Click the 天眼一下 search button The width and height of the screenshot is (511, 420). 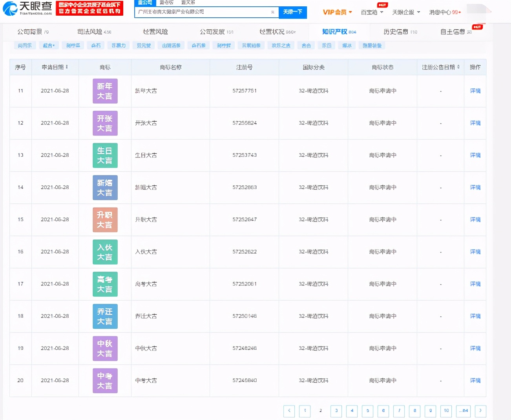[292, 12]
